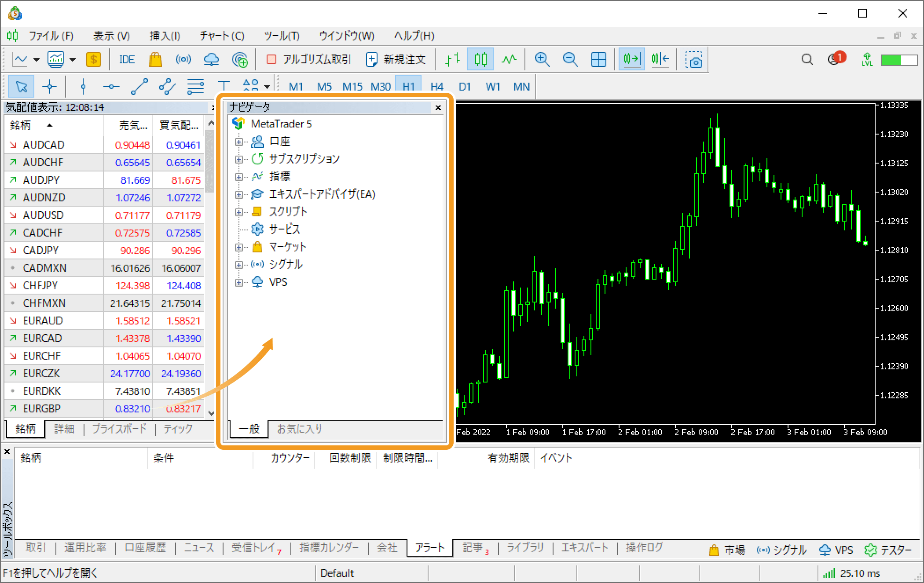Open the notifications chat icon with badge
Viewport: 924px width, 583px height.
tap(836, 58)
